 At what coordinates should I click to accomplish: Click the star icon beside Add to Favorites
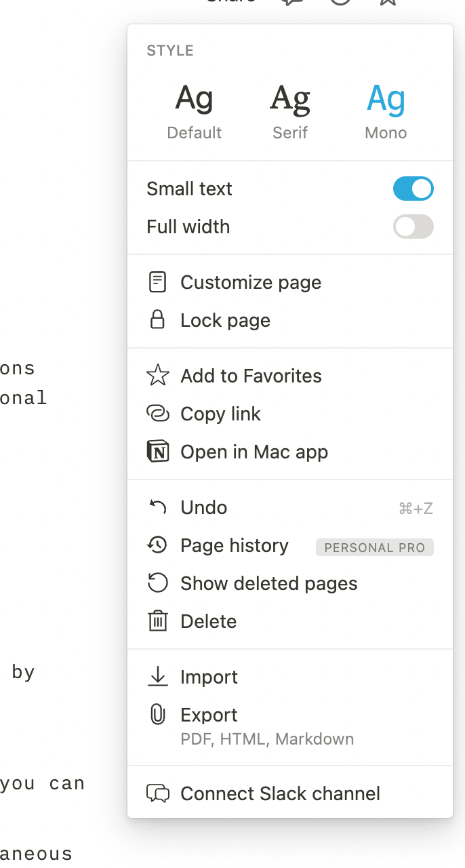[x=157, y=375]
